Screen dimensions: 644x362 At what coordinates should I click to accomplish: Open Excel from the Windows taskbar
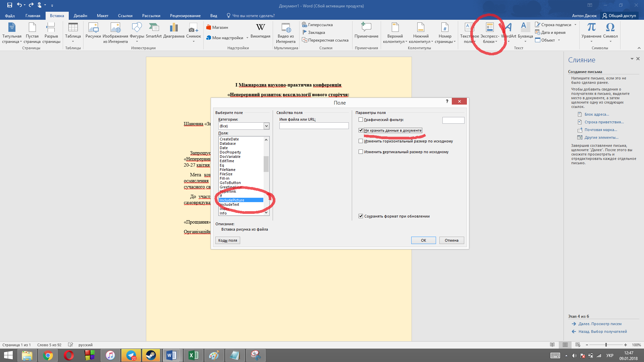pos(194,355)
